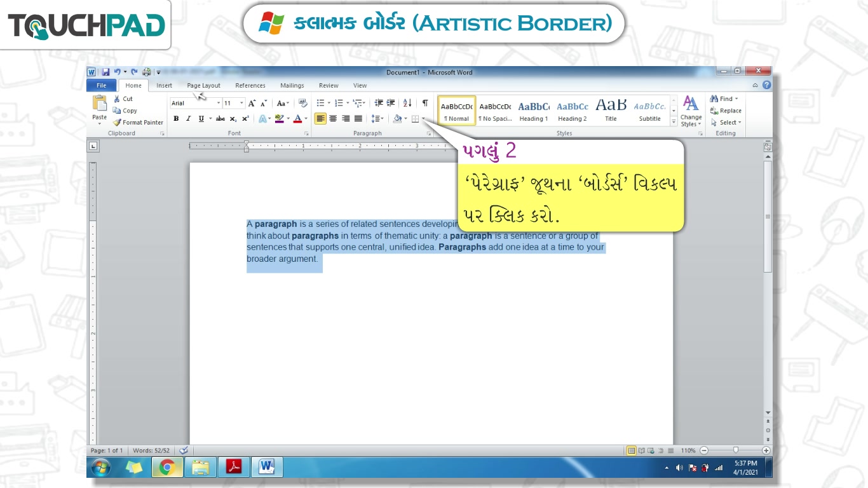The height and width of the screenshot is (488, 868).
Task: Apply the Heading 1 style
Action: pyautogui.click(x=534, y=111)
